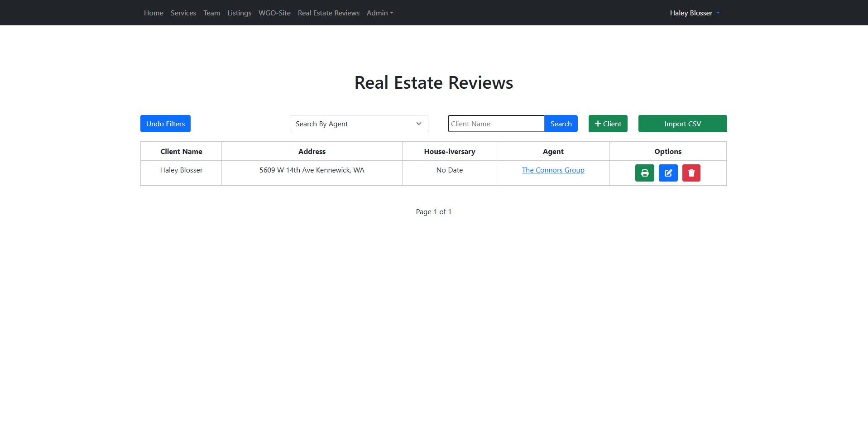Click the + Client button
This screenshot has width=868, height=431.
point(608,124)
